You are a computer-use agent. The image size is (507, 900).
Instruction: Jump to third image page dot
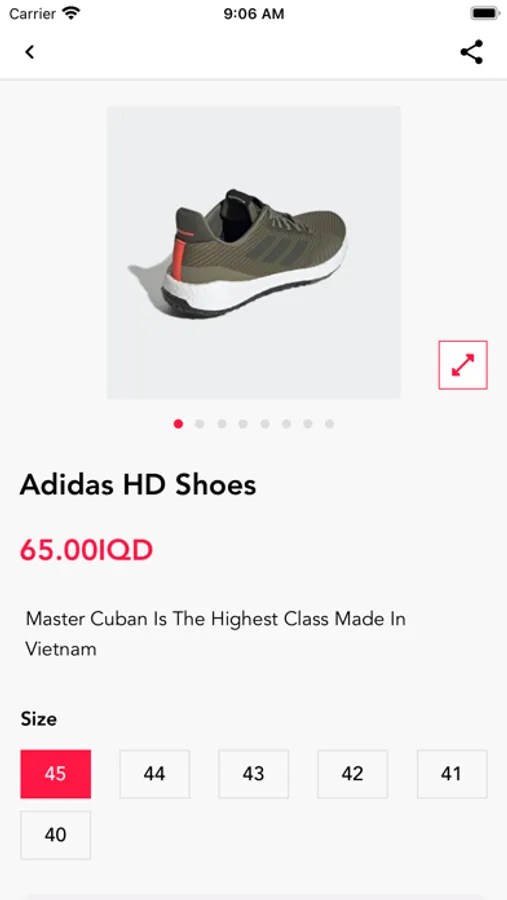click(222, 424)
